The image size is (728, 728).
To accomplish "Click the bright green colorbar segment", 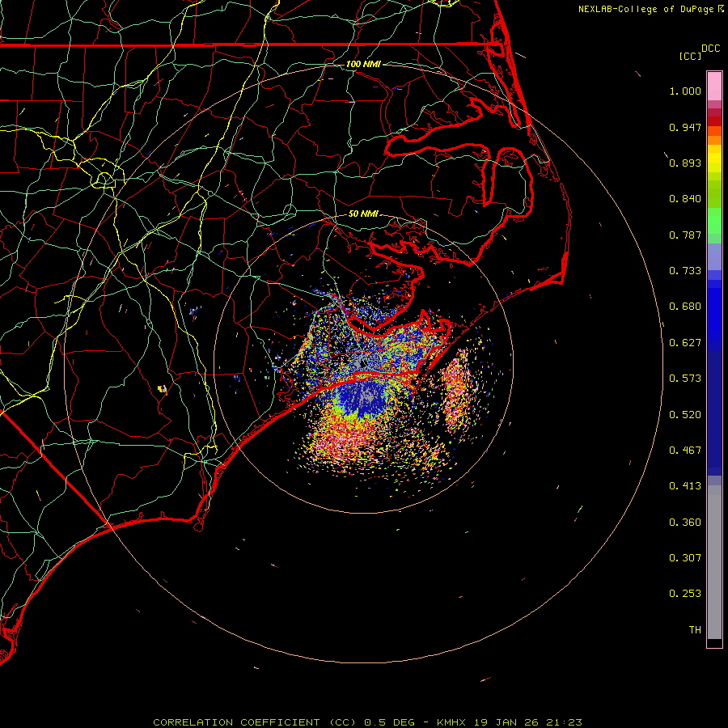I will click(714, 221).
